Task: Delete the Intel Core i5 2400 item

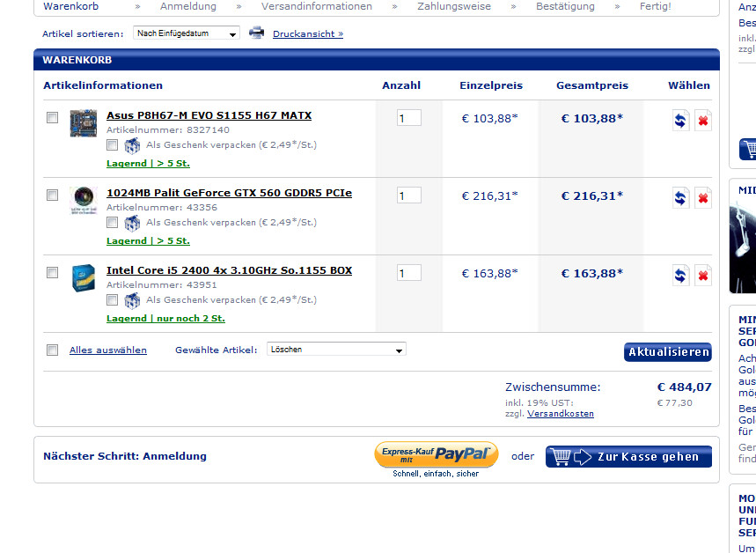Action: [x=703, y=275]
